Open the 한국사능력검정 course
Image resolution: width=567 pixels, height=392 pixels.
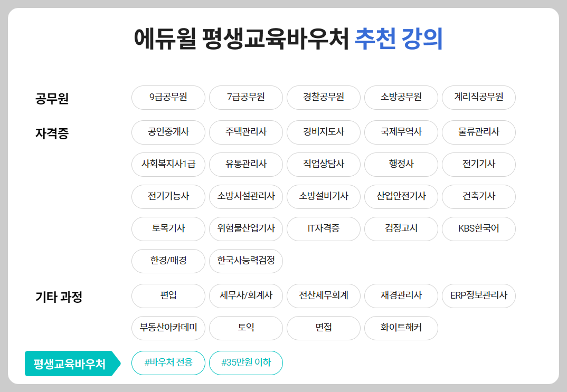pos(245,261)
